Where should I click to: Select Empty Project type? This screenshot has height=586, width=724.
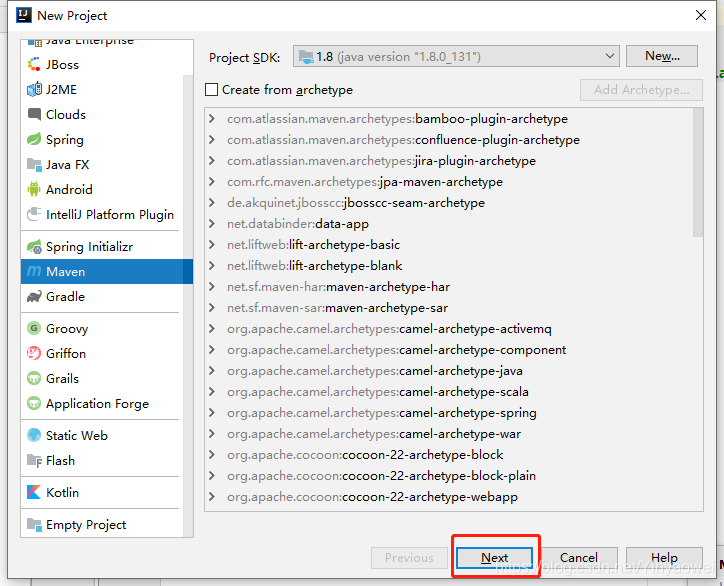click(102, 525)
